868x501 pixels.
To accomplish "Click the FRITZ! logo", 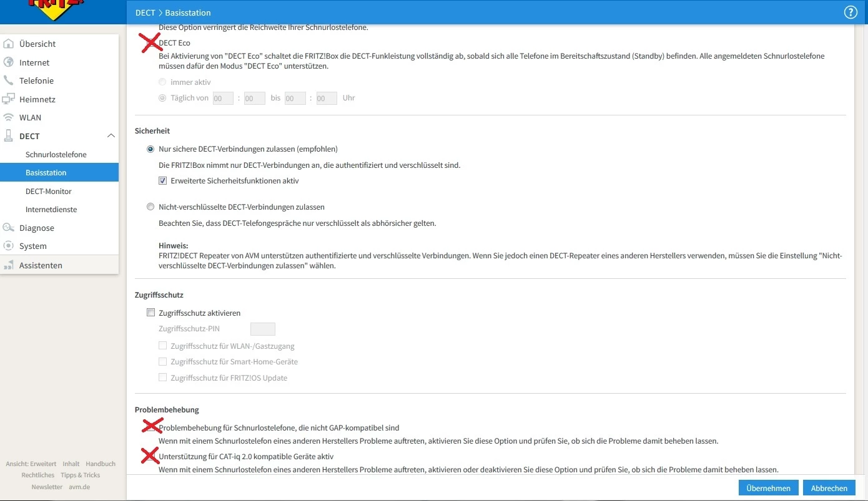I will (x=55, y=9).
